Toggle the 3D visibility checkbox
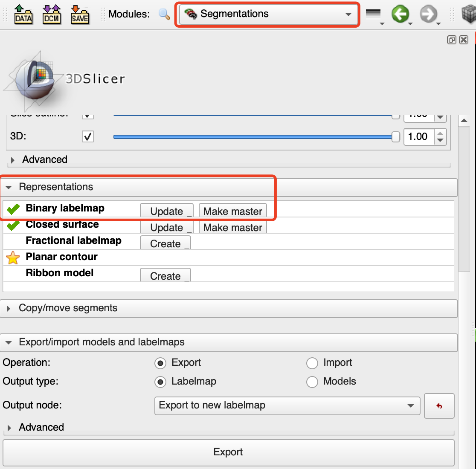This screenshot has height=469, width=476. [x=88, y=136]
